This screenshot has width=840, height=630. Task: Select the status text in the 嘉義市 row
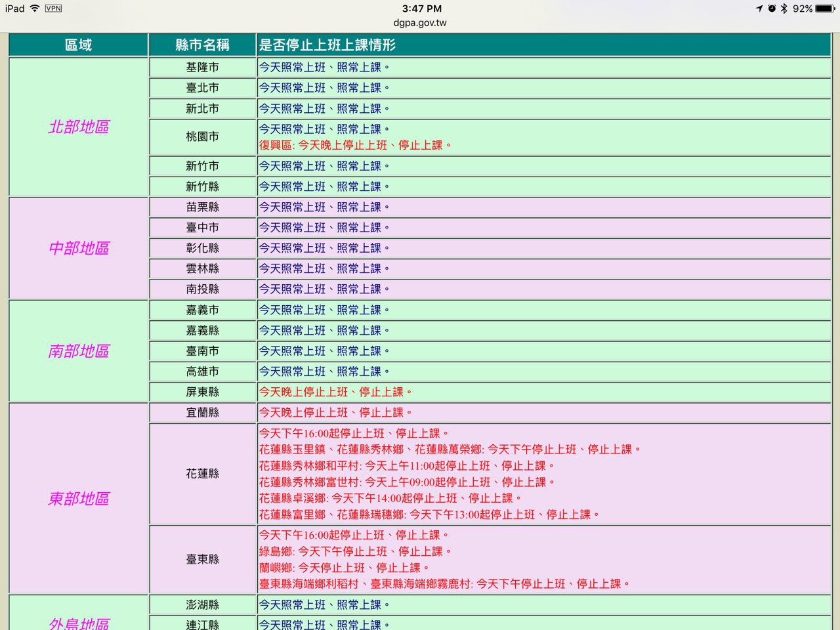coord(325,310)
